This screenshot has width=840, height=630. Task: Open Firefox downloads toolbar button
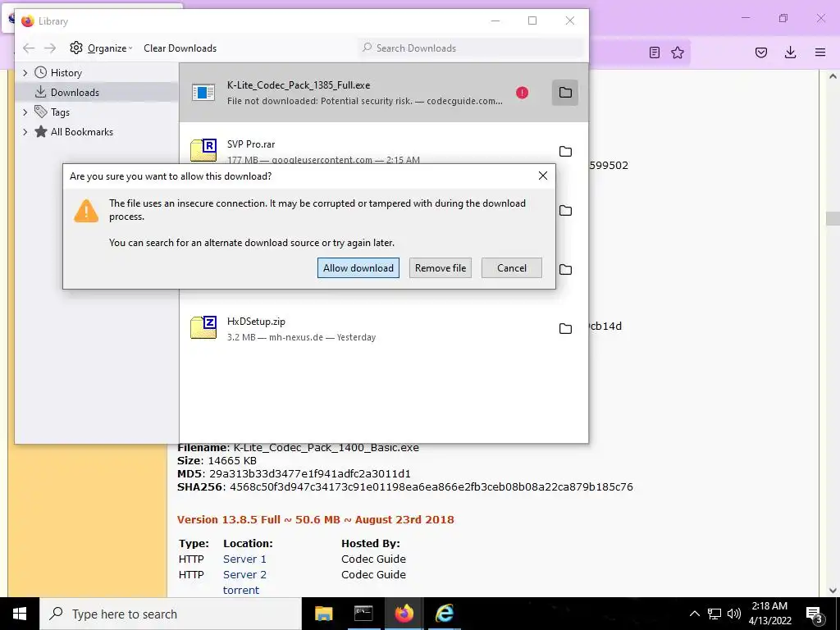(790, 52)
